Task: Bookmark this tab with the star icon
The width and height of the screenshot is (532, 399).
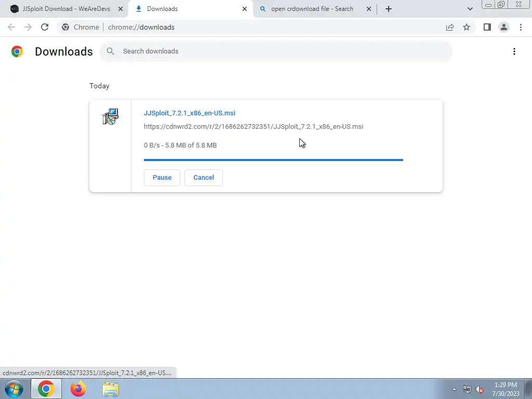Action: pyautogui.click(x=467, y=27)
